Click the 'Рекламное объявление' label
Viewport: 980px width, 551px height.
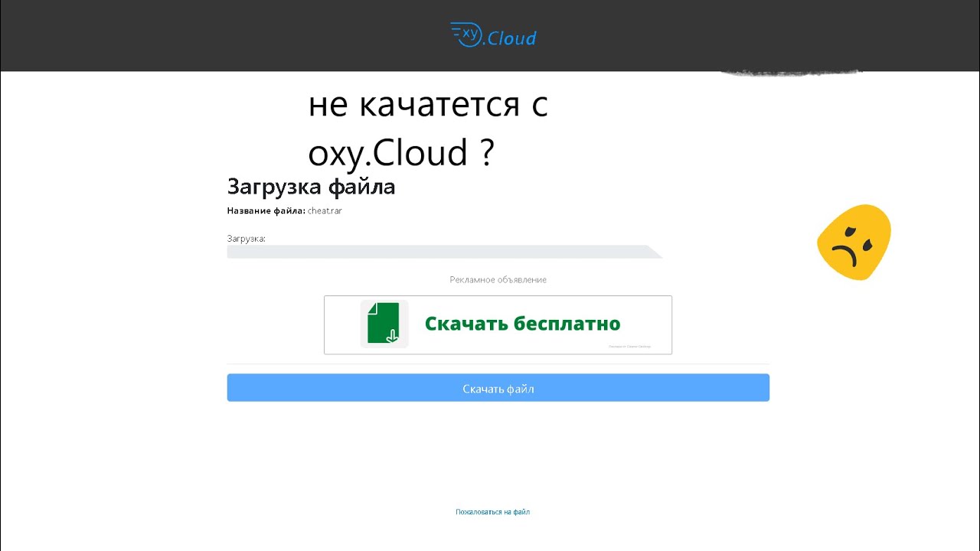pyautogui.click(x=498, y=279)
